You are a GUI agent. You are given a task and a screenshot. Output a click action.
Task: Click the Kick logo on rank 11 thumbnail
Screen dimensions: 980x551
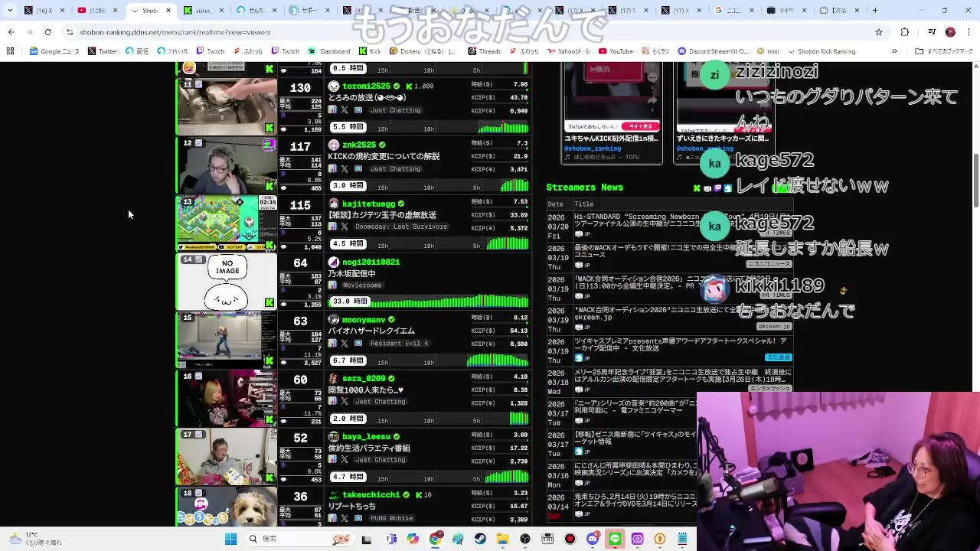point(269,128)
